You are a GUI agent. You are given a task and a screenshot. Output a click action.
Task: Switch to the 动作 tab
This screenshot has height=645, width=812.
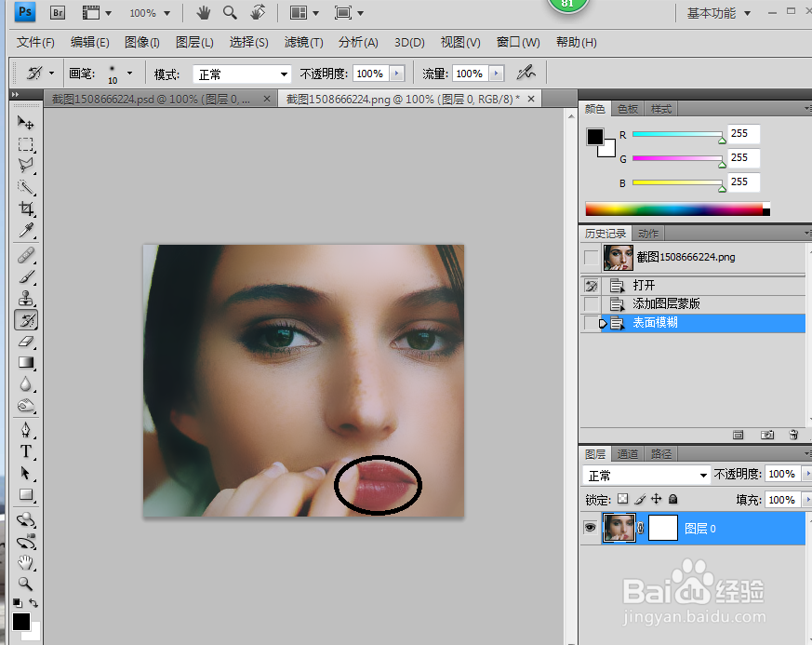tap(648, 234)
